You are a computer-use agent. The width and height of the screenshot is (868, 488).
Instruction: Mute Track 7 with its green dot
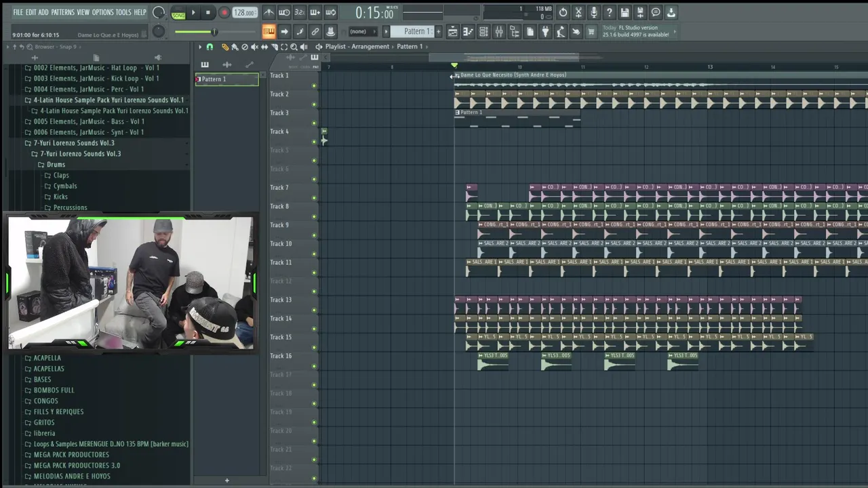coord(313,198)
